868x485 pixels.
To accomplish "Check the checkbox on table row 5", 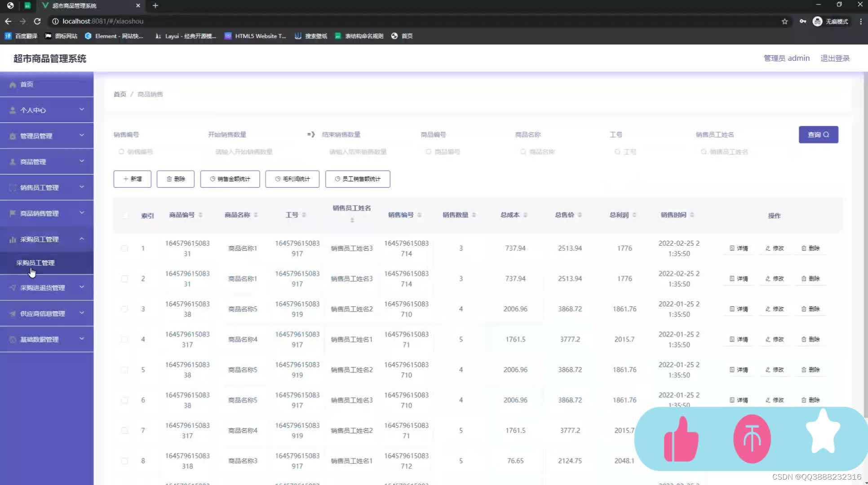I will pos(125,370).
